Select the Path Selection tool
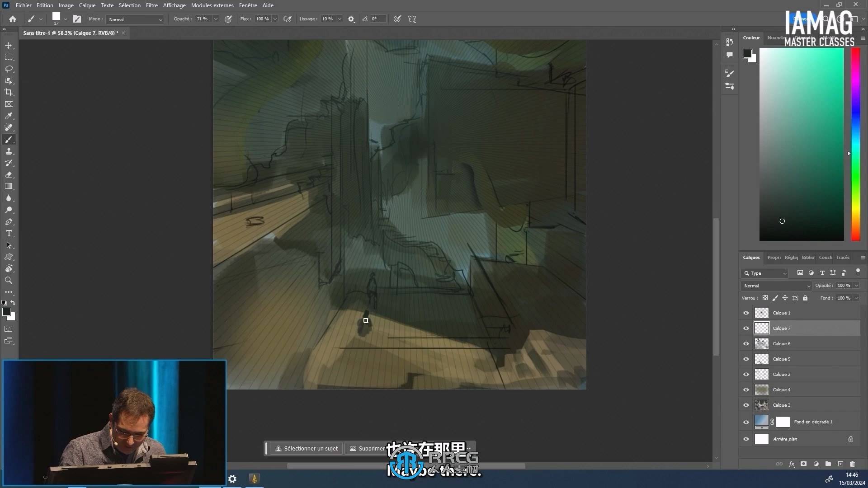The image size is (868, 488). (9, 245)
